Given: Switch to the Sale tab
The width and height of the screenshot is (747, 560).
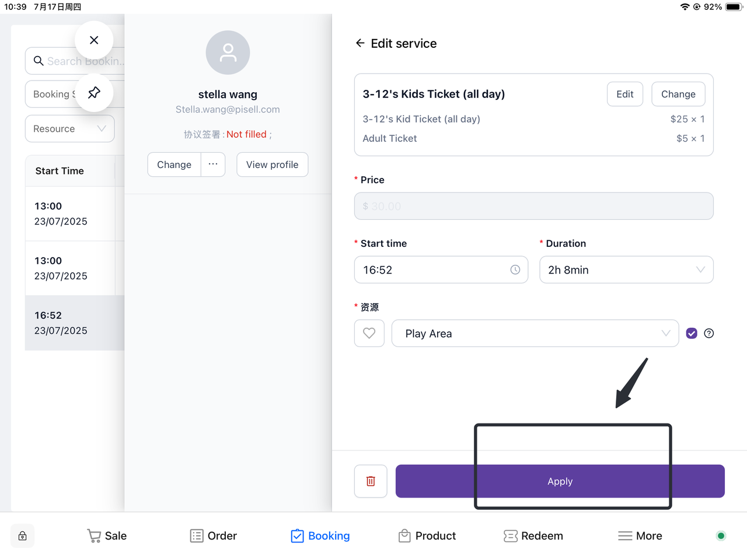Looking at the screenshot, I should [107, 535].
